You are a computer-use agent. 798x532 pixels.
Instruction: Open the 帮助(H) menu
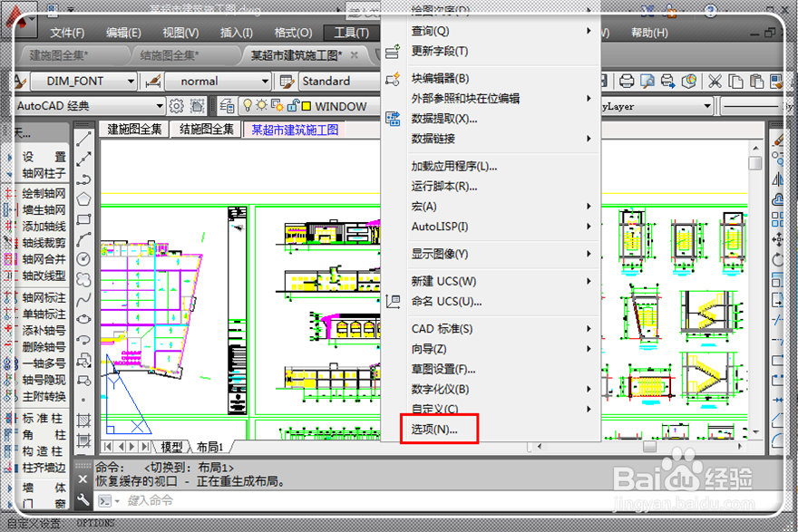tap(649, 33)
